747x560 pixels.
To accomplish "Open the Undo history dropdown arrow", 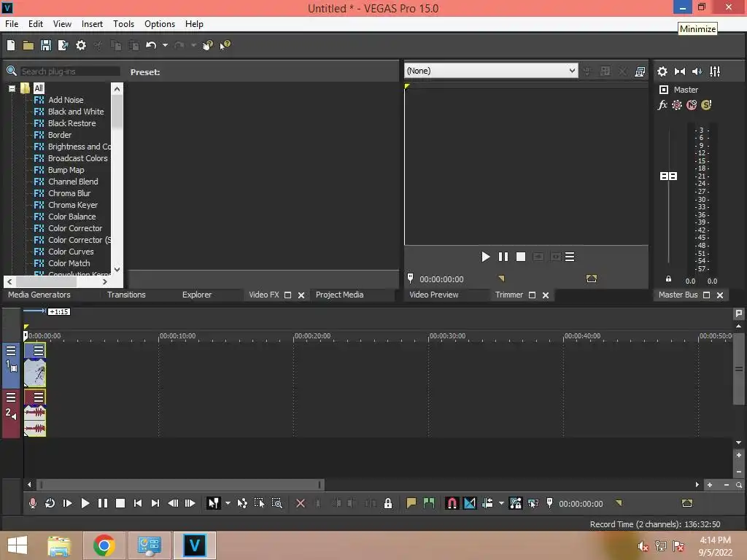I will 165,45.
